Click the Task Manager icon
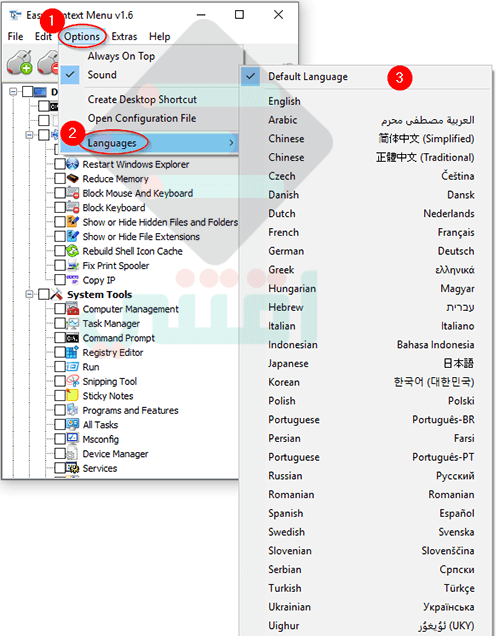The image size is (500, 636). (x=73, y=323)
